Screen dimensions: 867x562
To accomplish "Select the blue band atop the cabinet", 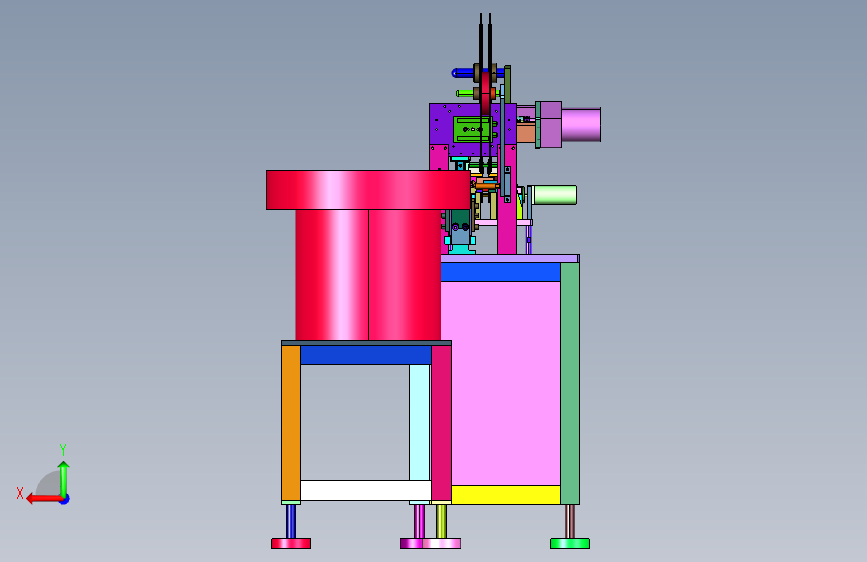I will point(501,272).
